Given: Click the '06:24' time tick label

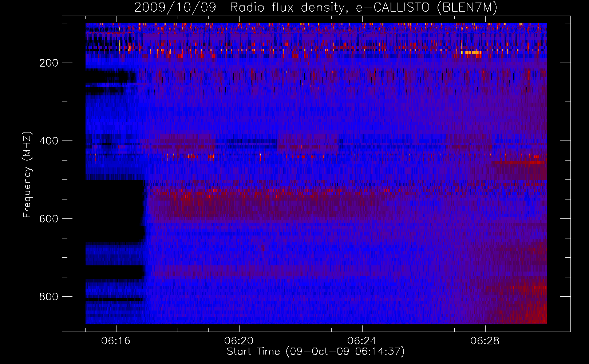Looking at the screenshot, I should tap(362, 341).
